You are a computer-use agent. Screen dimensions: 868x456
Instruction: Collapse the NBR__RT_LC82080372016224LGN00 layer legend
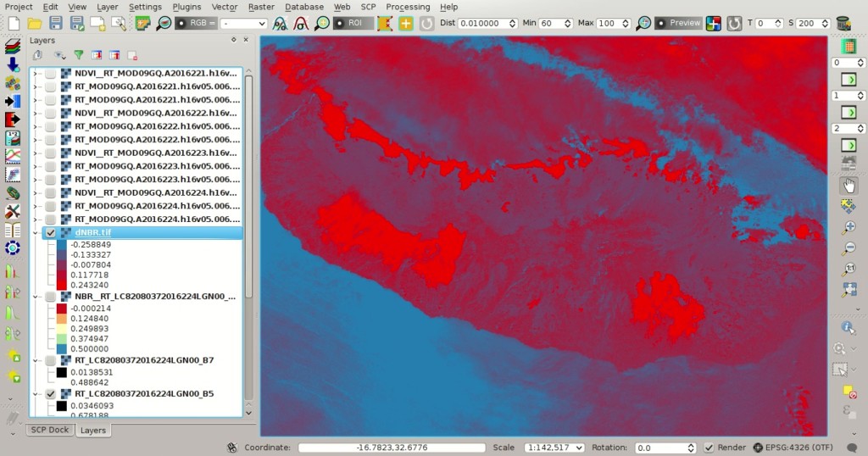tap(36, 297)
